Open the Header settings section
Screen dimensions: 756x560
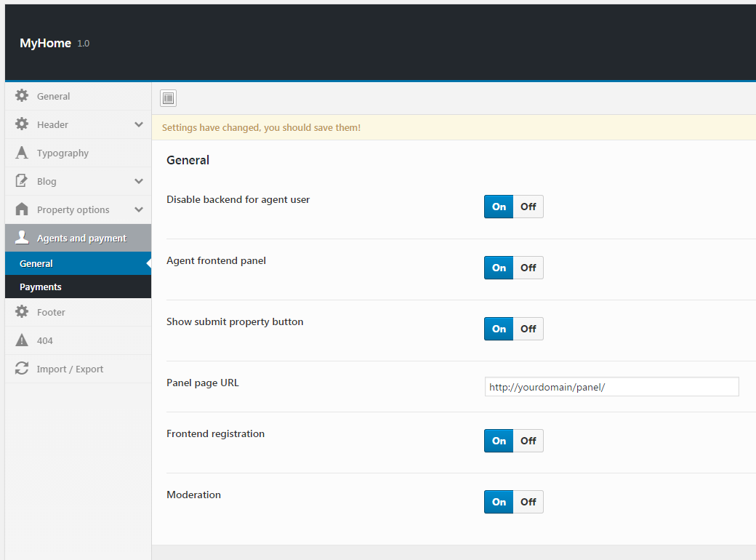(x=78, y=124)
